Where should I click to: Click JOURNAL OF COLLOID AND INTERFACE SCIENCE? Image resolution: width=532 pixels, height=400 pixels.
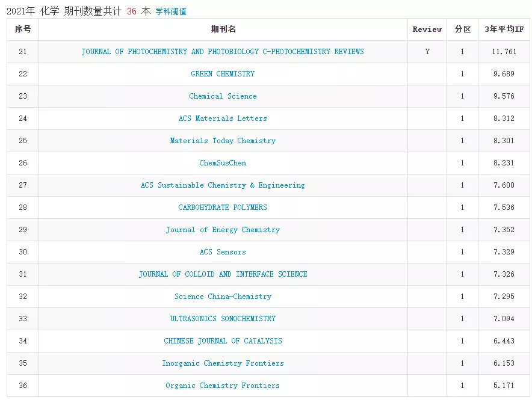223,274
